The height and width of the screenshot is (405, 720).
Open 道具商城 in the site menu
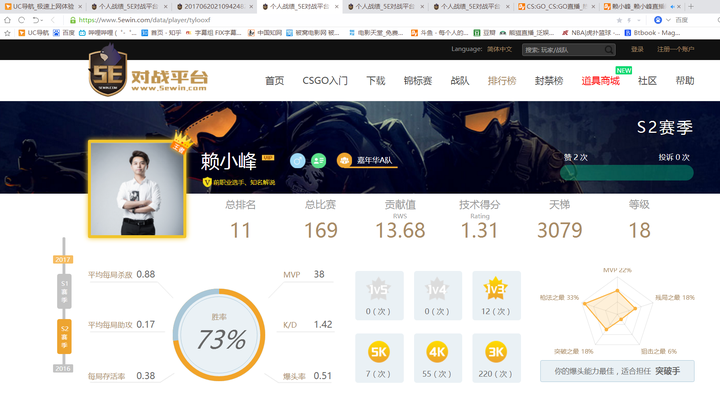[x=601, y=81]
